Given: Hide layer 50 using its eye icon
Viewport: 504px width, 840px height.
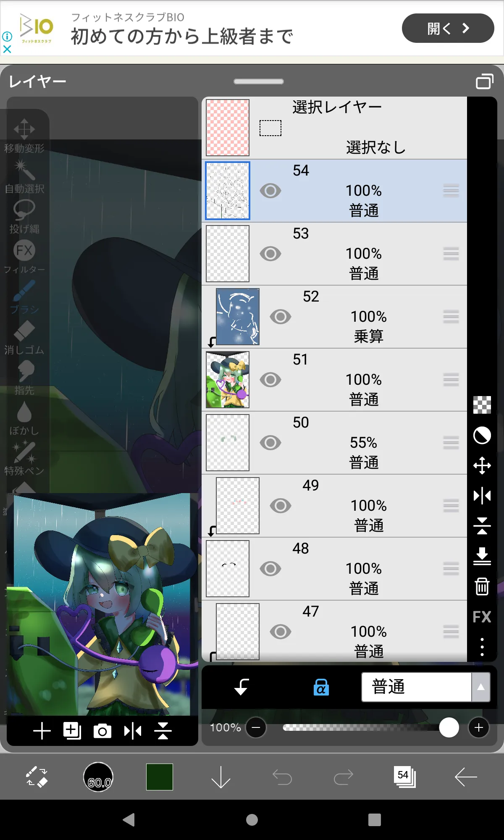Looking at the screenshot, I should coord(270,443).
